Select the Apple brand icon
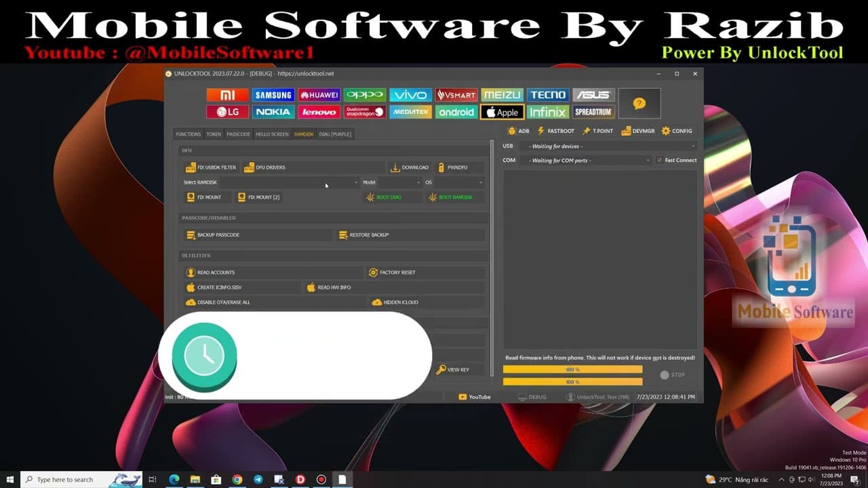 [x=502, y=112]
